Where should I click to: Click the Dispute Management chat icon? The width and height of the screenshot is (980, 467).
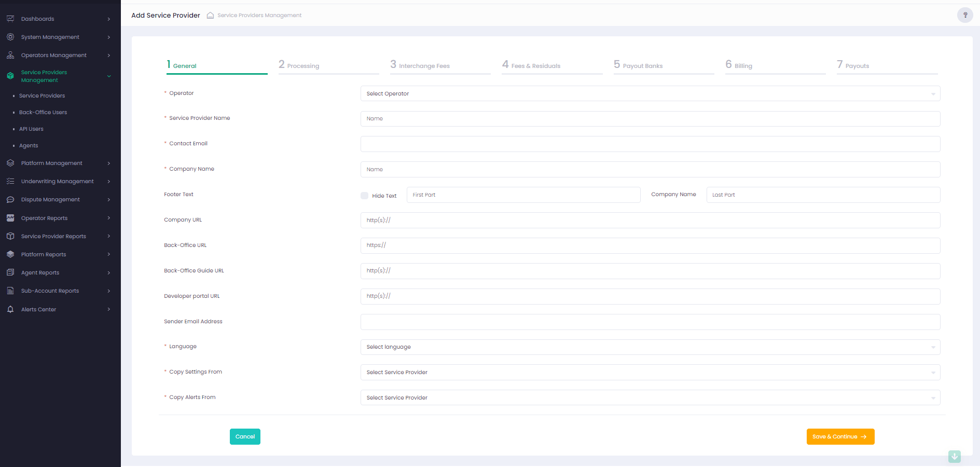(x=10, y=200)
